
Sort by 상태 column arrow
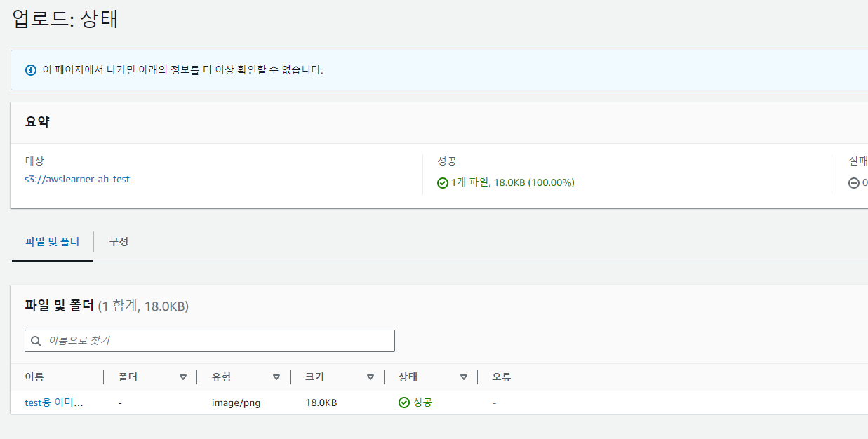(x=464, y=377)
